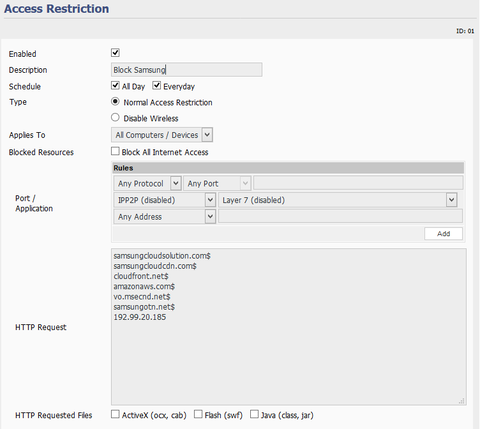Image resolution: width=480 pixels, height=429 pixels.
Task: Toggle the All Day schedule checkbox
Action: tap(115, 86)
